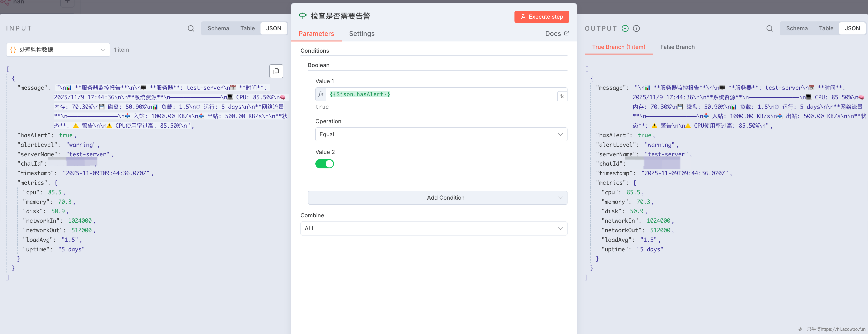868x334 pixels.
Task: Toggle the Value 2 boolean switch
Action: [x=324, y=164]
